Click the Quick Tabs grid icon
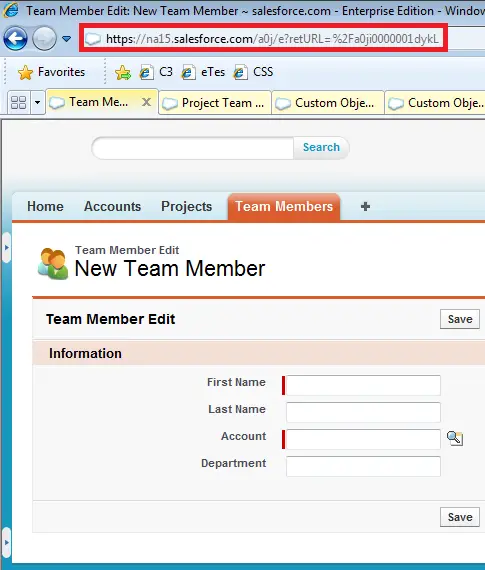The width and height of the screenshot is (485, 570). 19,103
